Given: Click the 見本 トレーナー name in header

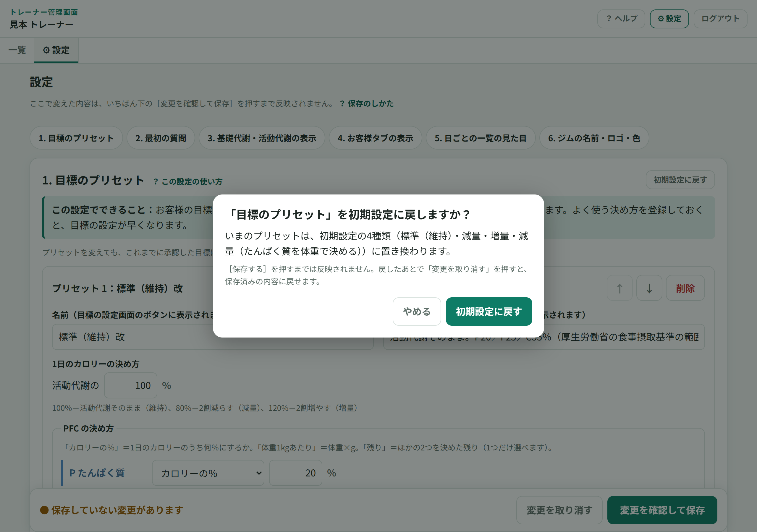Looking at the screenshot, I should pyautogui.click(x=41, y=25).
